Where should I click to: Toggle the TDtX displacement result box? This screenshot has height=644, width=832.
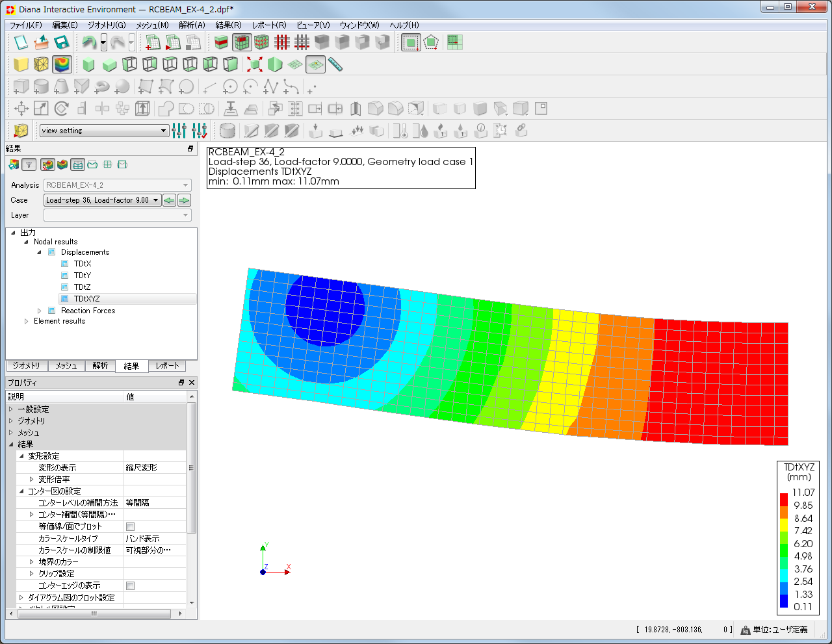point(65,264)
